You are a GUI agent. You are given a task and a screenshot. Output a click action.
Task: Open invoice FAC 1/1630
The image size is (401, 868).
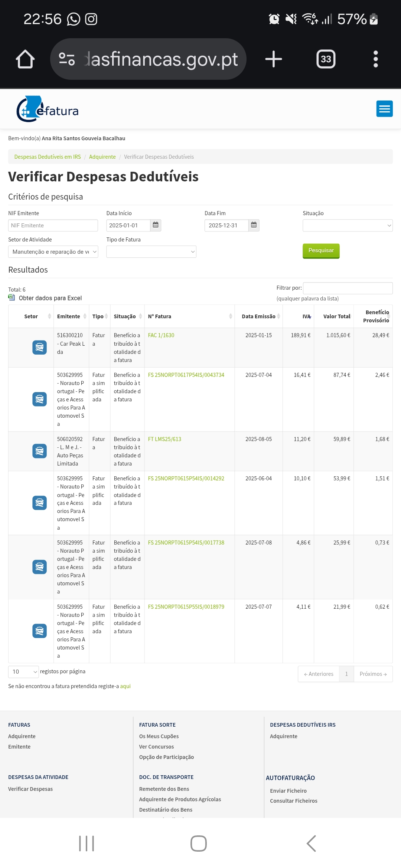point(161,335)
